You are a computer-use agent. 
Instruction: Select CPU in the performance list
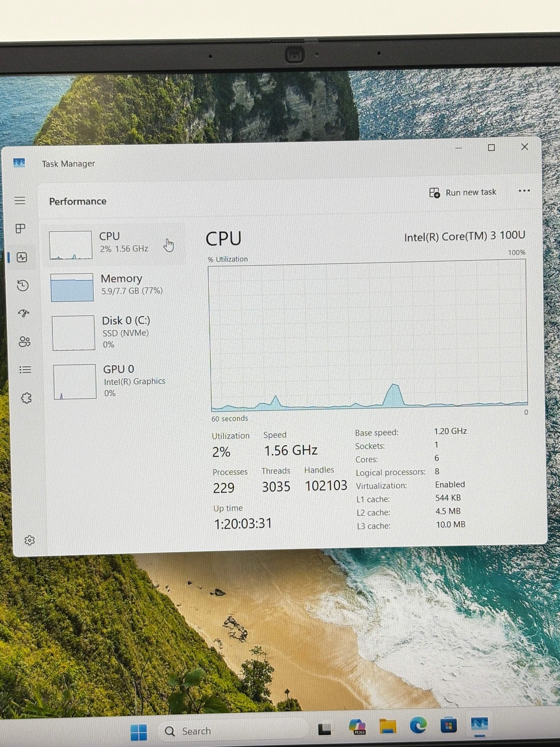(x=114, y=244)
